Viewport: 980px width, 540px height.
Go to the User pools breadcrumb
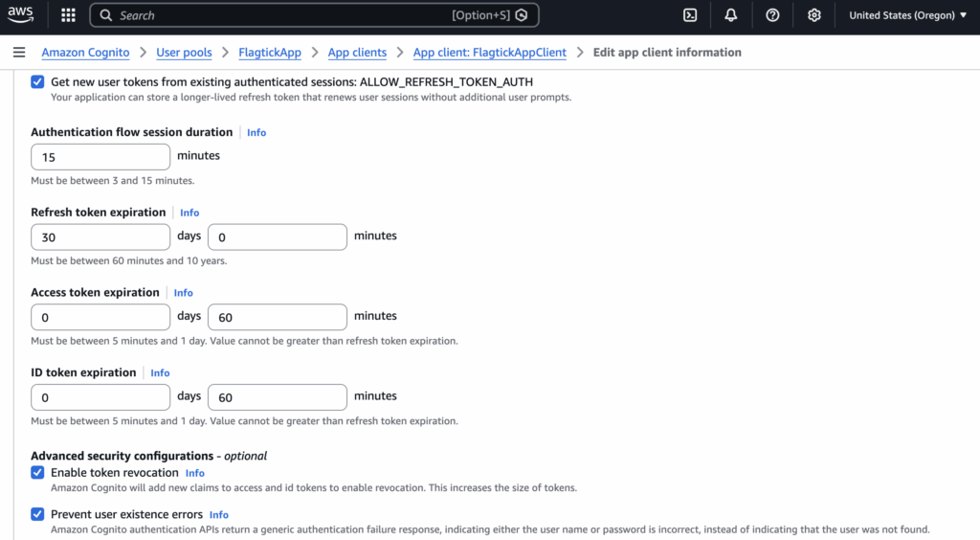pos(182,53)
